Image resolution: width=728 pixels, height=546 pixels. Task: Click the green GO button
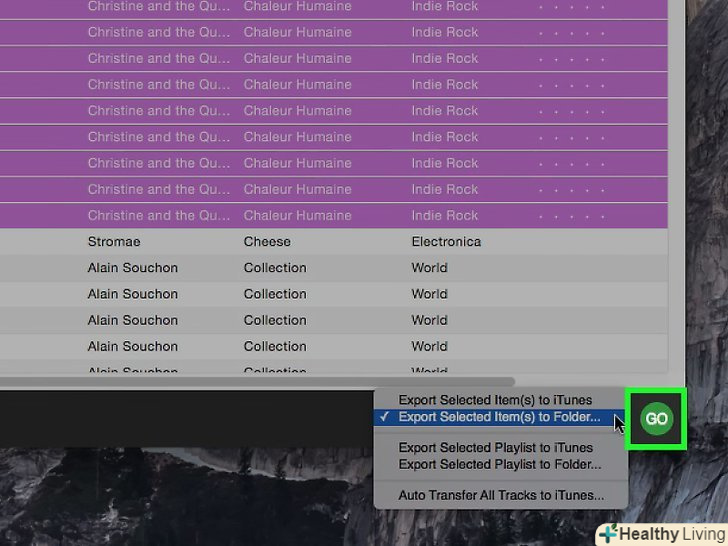pos(656,419)
